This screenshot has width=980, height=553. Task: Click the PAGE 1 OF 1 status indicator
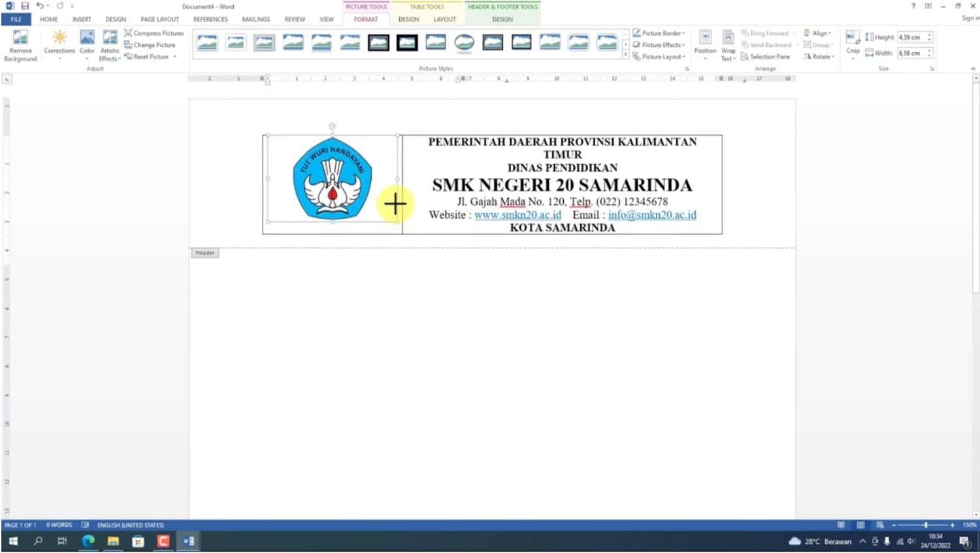pyautogui.click(x=20, y=525)
